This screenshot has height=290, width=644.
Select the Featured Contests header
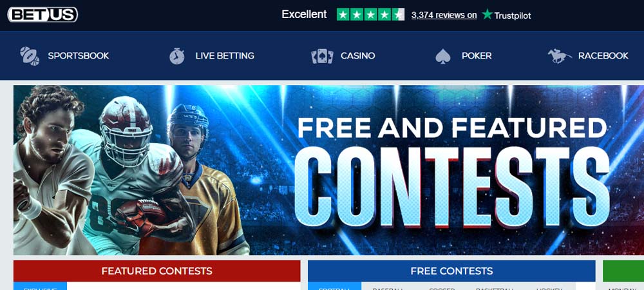click(x=157, y=271)
